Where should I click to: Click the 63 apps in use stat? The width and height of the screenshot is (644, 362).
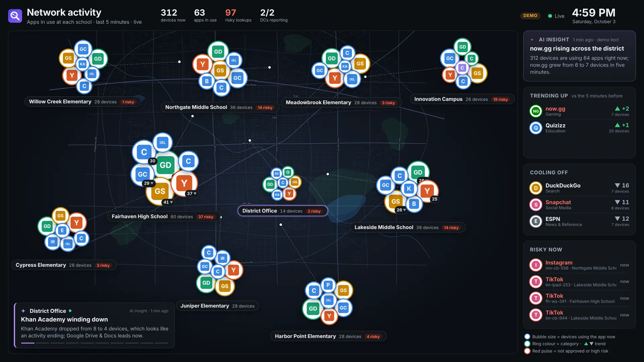click(205, 16)
